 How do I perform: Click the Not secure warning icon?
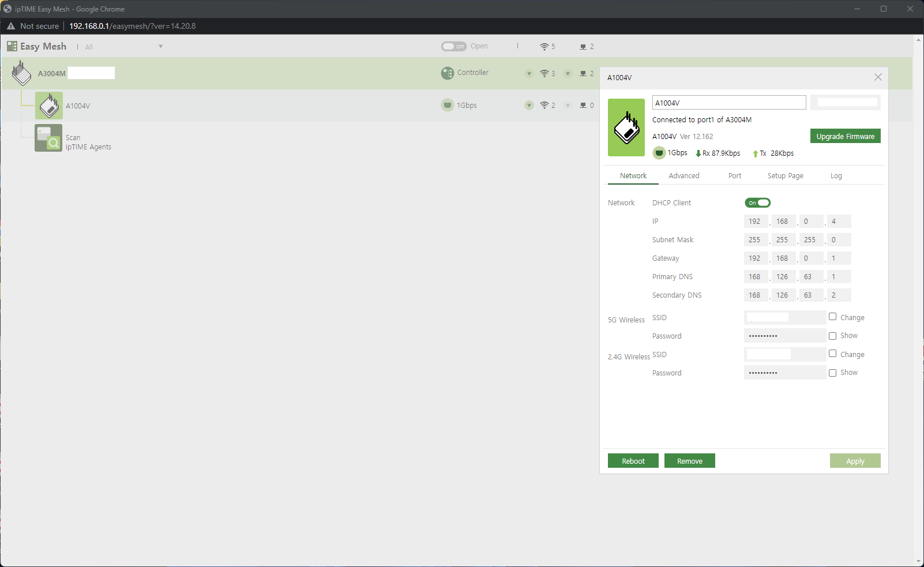pos(11,26)
